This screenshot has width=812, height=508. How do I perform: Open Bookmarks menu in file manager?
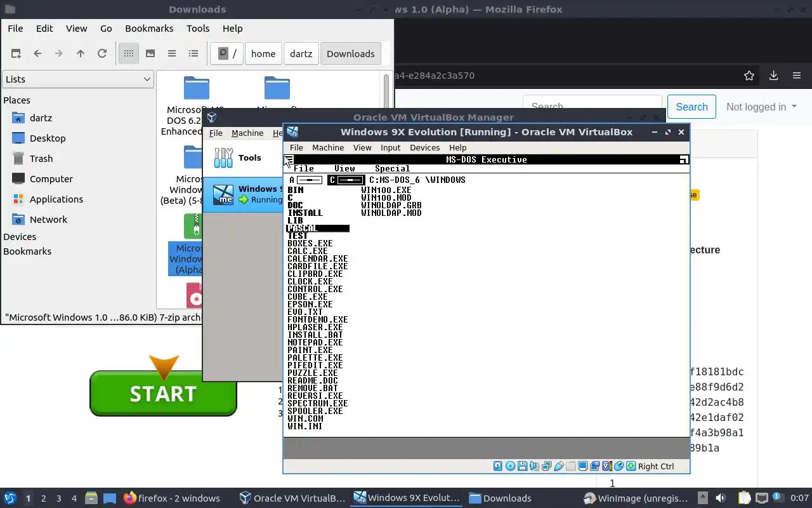(x=149, y=28)
